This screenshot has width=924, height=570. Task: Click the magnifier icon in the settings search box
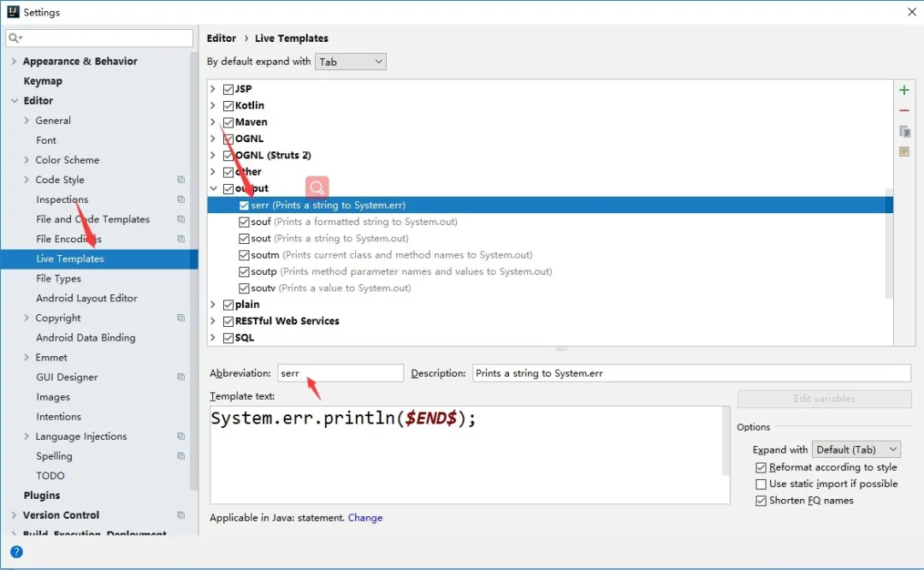coord(15,39)
